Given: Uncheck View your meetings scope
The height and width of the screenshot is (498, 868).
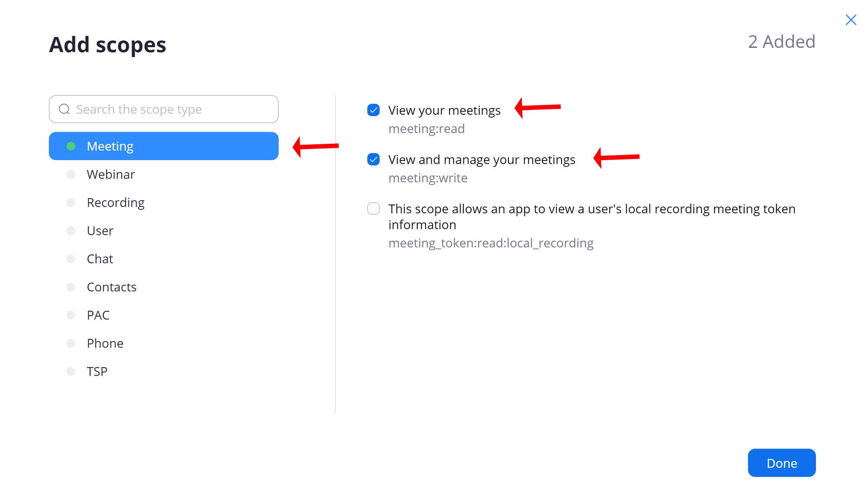Looking at the screenshot, I should coord(373,110).
